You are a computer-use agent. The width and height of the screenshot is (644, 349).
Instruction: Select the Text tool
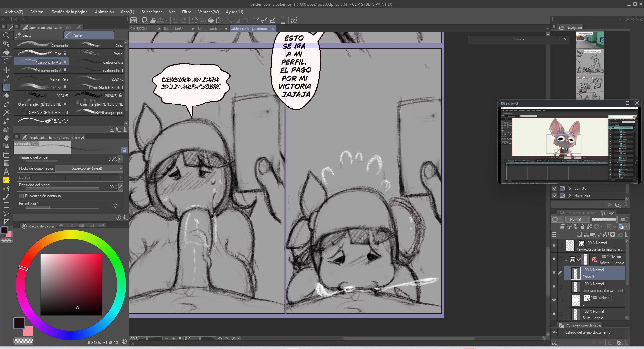click(x=6, y=171)
